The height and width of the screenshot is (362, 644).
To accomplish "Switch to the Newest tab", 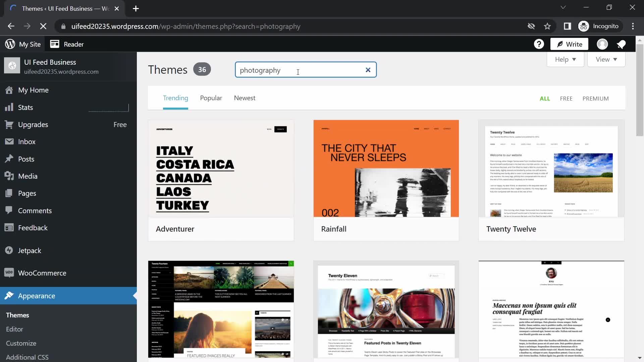I will (x=245, y=98).
